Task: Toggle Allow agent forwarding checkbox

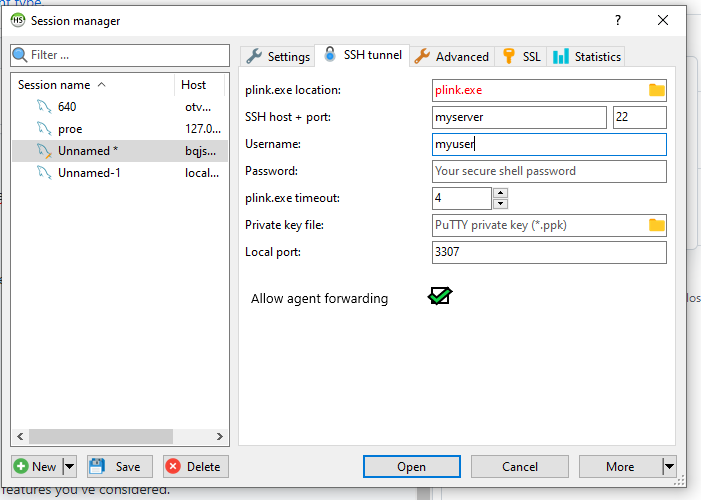Action: pyautogui.click(x=440, y=296)
